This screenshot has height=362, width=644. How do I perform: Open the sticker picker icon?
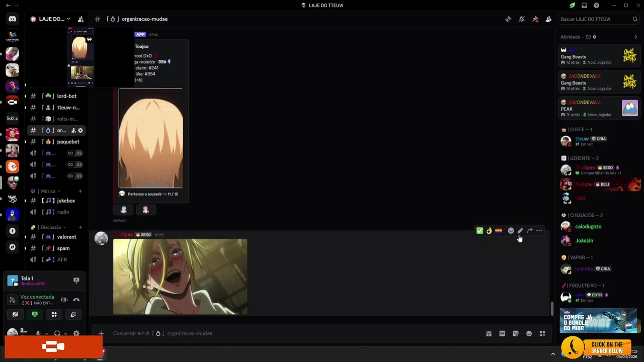516,333
